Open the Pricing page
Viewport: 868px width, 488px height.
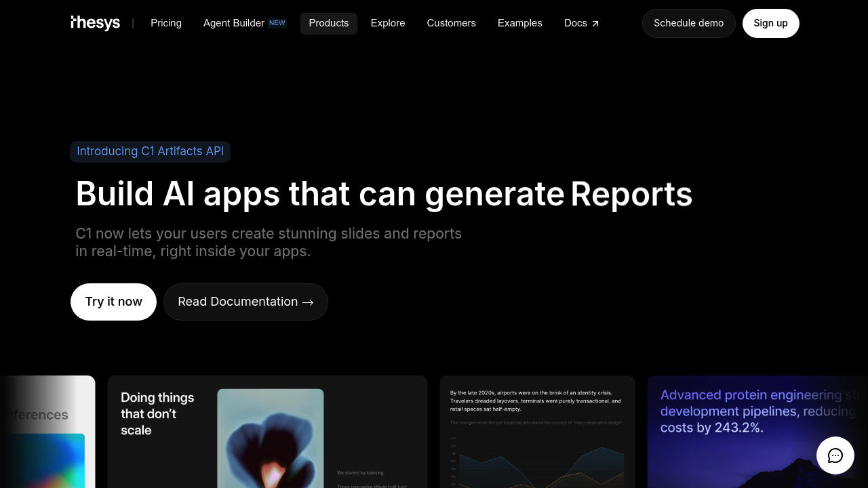pos(166,23)
